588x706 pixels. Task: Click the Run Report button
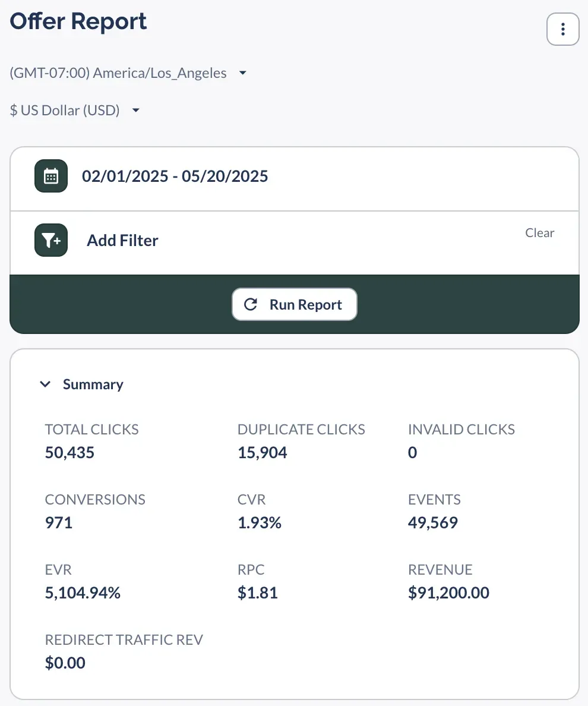coord(295,304)
